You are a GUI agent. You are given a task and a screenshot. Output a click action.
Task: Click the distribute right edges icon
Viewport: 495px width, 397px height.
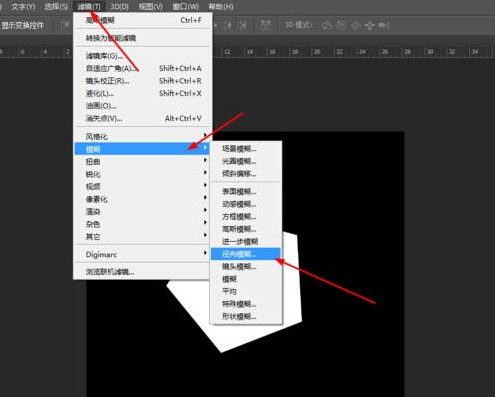242,25
